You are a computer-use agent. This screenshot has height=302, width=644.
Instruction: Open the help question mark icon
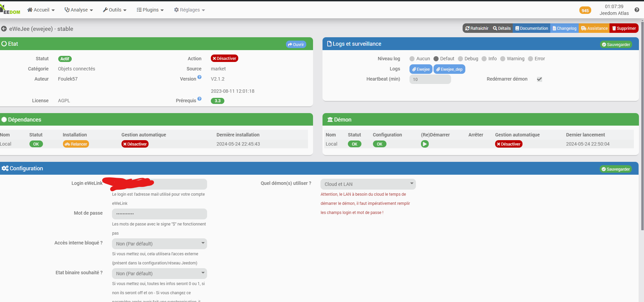tap(637, 10)
